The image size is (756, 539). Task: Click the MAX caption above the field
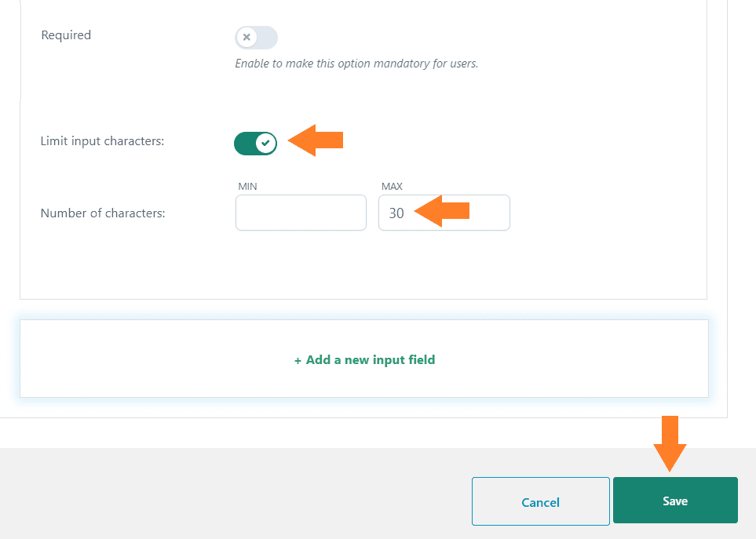coord(392,187)
